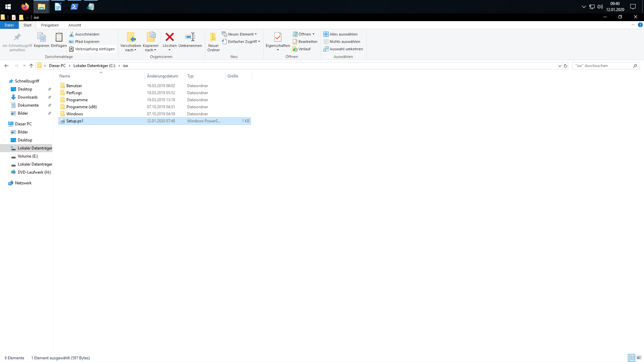The image size is (644, 362).
Task: Click Auswahl umkehren
Action: pos(343,49)
